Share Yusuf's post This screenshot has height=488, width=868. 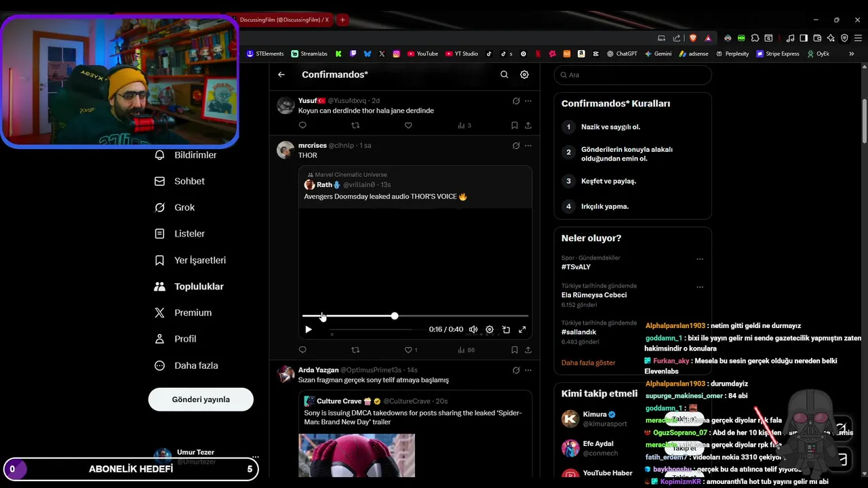pyautogui.click(x=528, y=125)
